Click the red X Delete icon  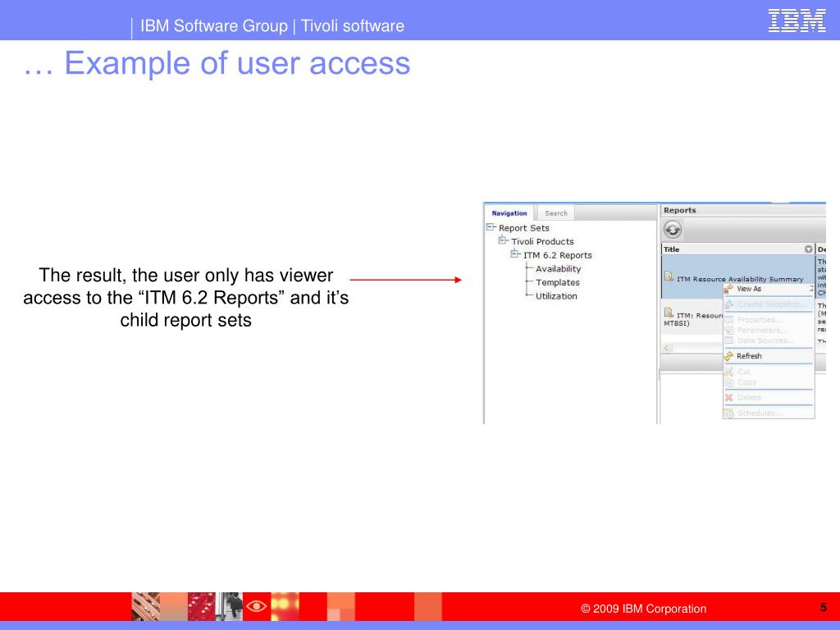728,398
